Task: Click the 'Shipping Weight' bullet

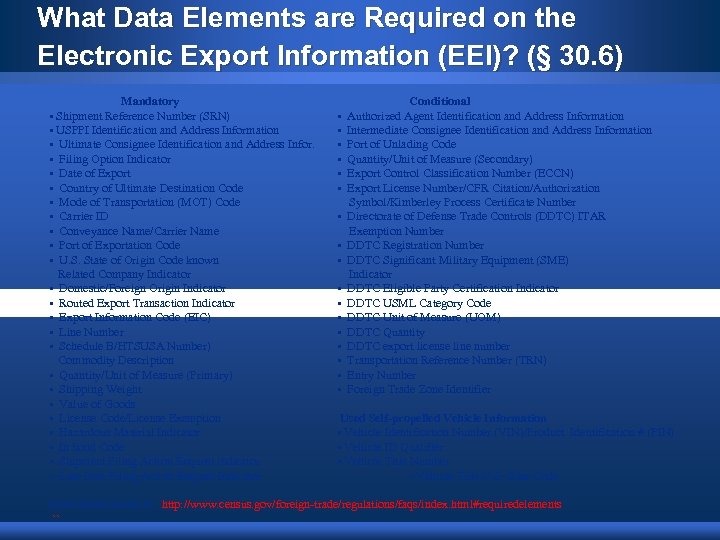Action: 100,389
